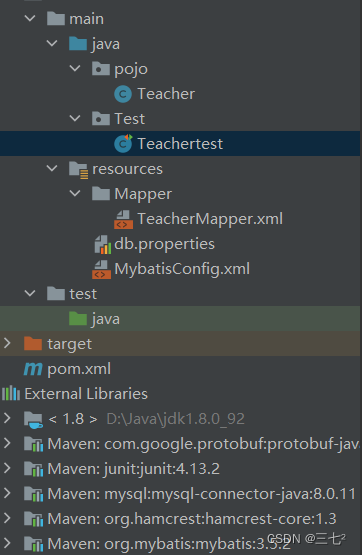Click the Teachertest runnable class icon
Viewport: 362px width, 555px height.
(x=123, y=143)
